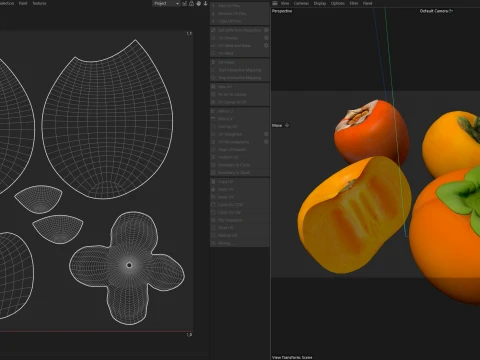Image resolution: width=480 pixels, height=360 pixels.
Task: Click the Boundary to Quad icon
Action: 214,172
